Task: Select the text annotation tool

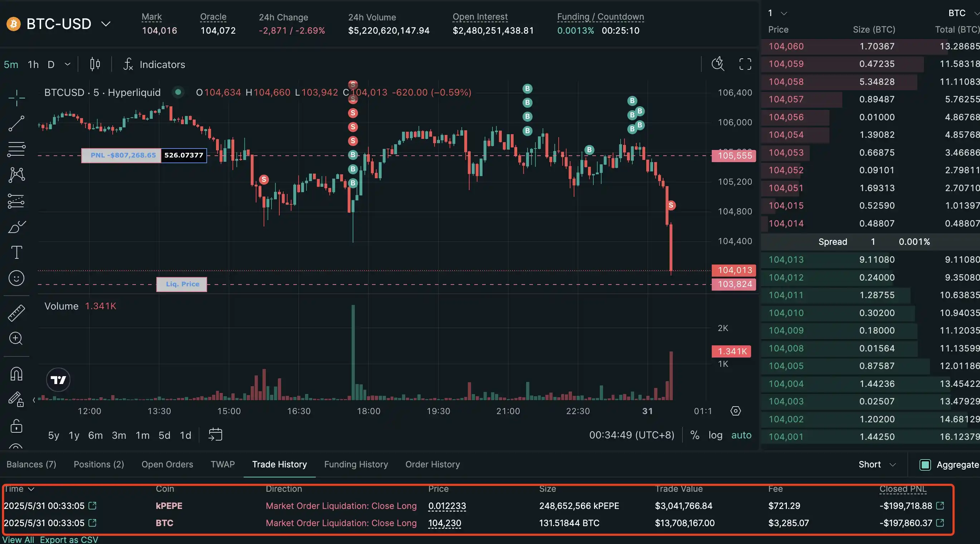Action: coord(16,252)
